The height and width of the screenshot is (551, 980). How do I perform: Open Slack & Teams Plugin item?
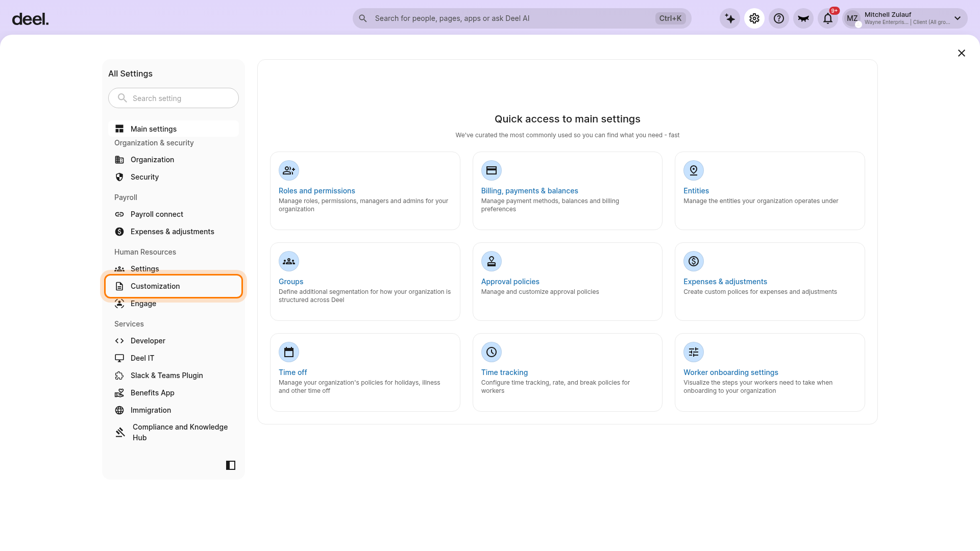coord(174,375)
